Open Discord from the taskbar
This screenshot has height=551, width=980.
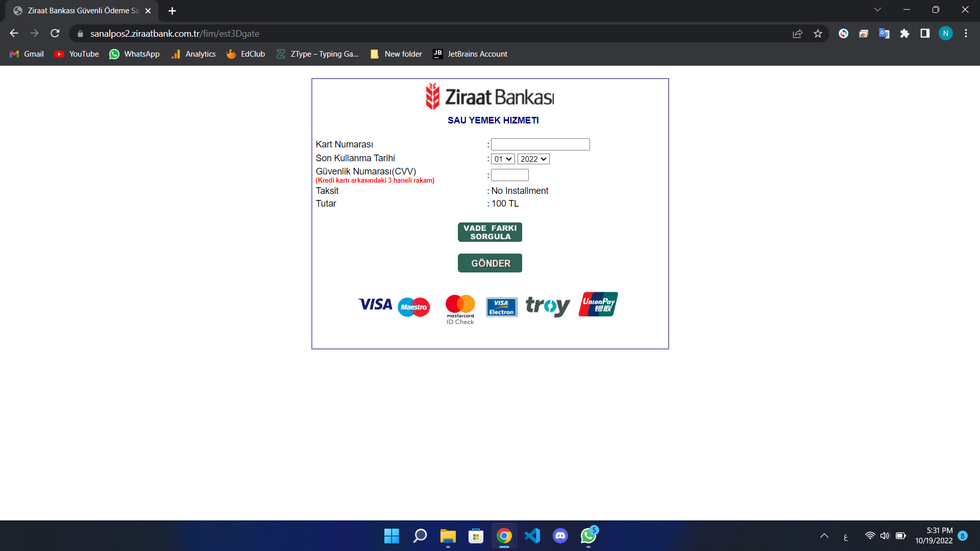(x=560, y=536)
